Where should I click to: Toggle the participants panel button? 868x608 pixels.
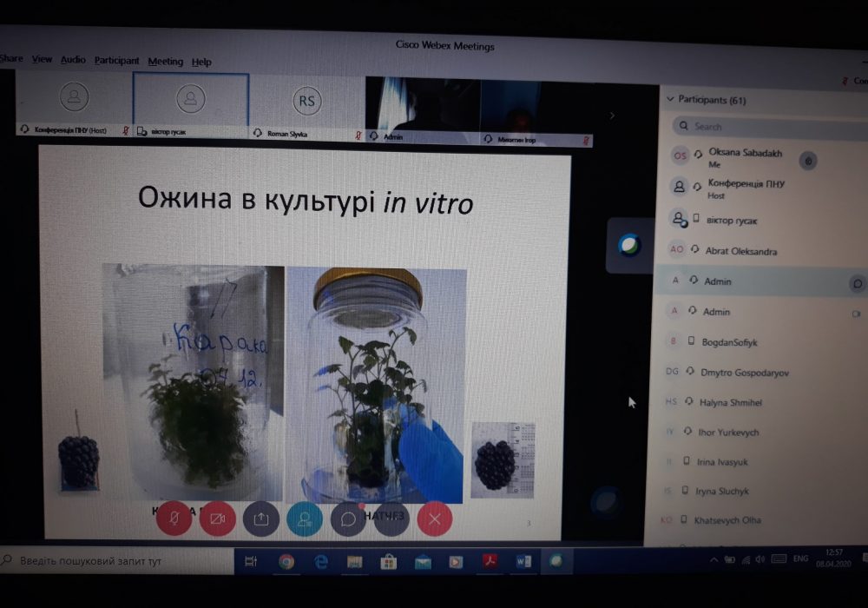(305, 519)
